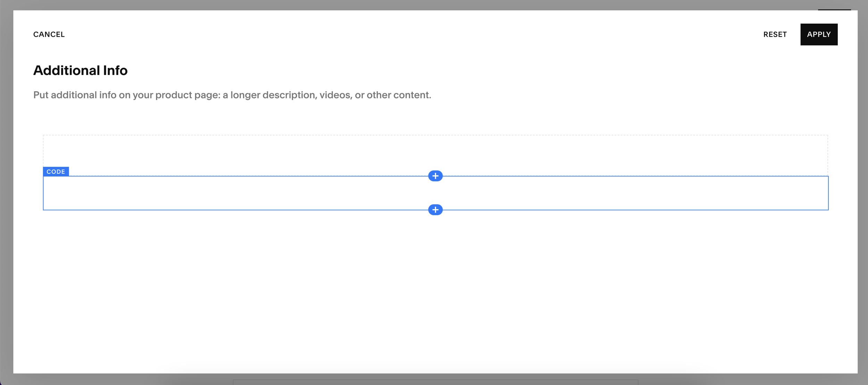Click the dark bar above the APPLY button

click(834, 9)
